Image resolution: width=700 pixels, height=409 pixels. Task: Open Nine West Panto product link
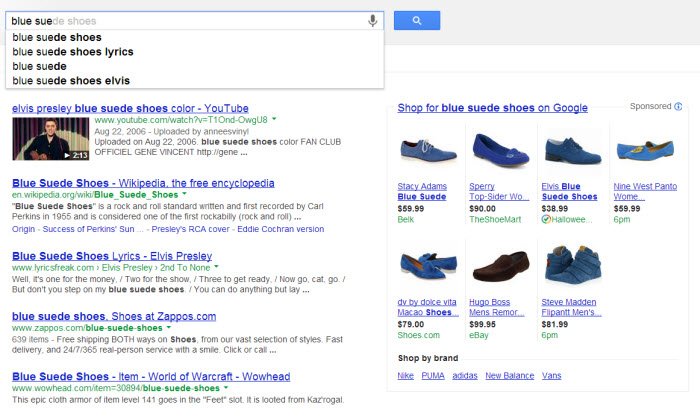coord(645,192)
